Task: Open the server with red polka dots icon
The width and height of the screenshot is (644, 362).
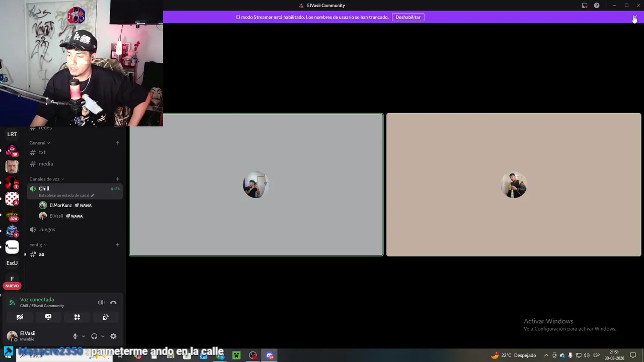Action: tap(12, 199)
